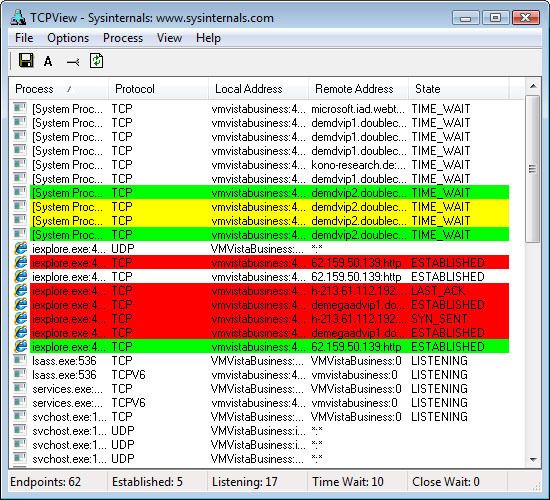Toggle resolve addresses 'A' toolbar icon
550x500 pixels.
click(x=48, y=61)
